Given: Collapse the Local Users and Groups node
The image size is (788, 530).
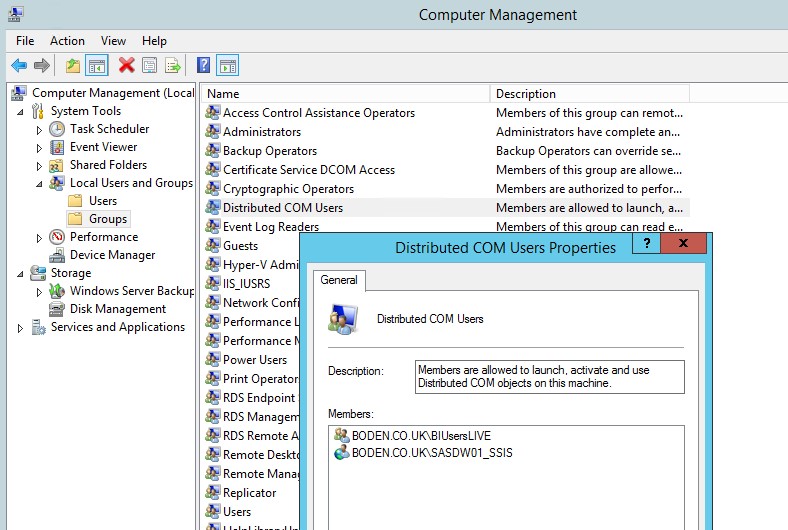Looking at the screenshot, I should [39, 184].
